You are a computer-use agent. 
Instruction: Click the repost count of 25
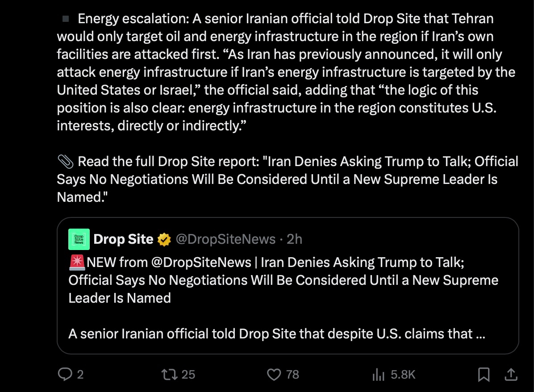[188, 374]
